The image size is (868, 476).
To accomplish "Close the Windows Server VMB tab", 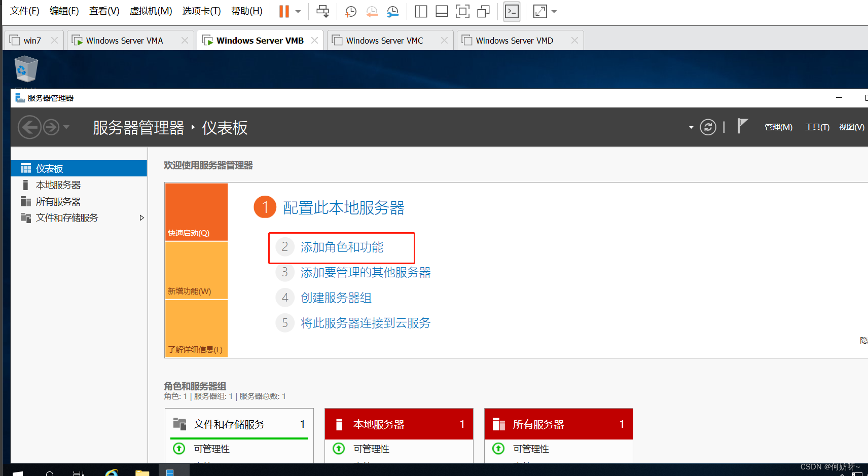I will pos(314,41).
